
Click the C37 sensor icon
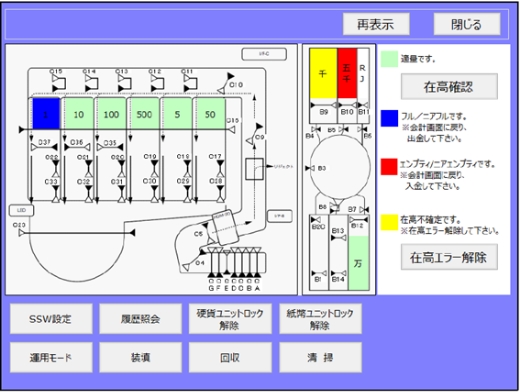[44, 147]
